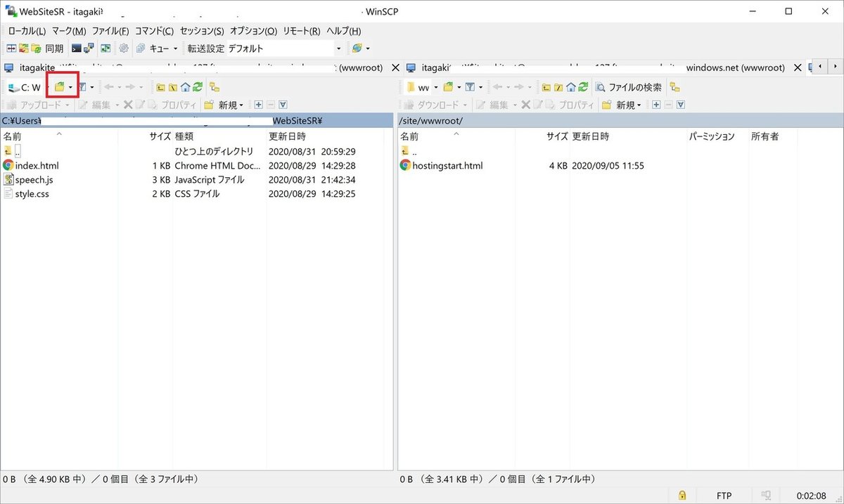Go to local root directory icon
This screenshot has height=504, width=844.
coord(172,87)
